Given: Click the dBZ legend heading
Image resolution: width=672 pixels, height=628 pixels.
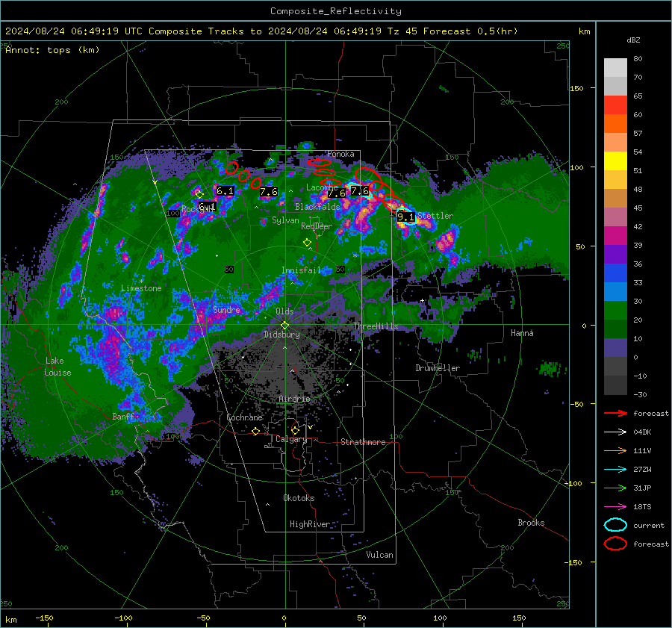Looking at the screenshot, I should pyautogui.click(x=633, y=40).
